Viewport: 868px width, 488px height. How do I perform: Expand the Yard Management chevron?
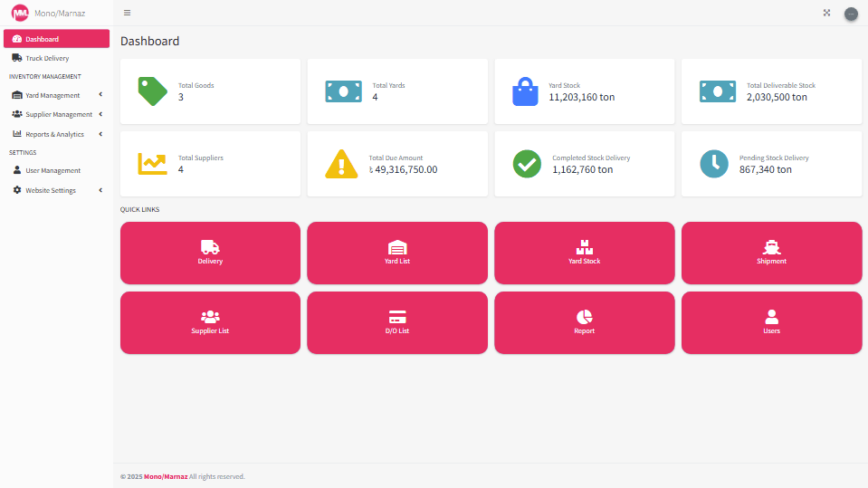tap(100, 95)
